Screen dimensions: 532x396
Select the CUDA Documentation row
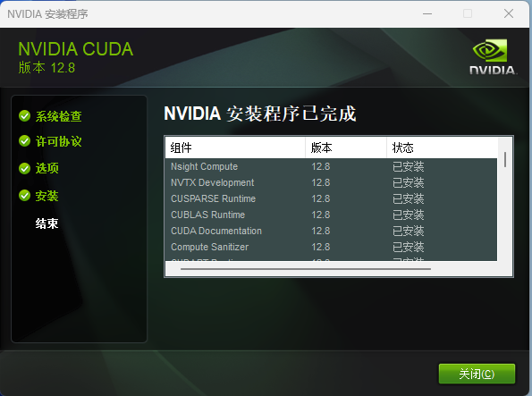pyautogui.click(x=331, y=231)
